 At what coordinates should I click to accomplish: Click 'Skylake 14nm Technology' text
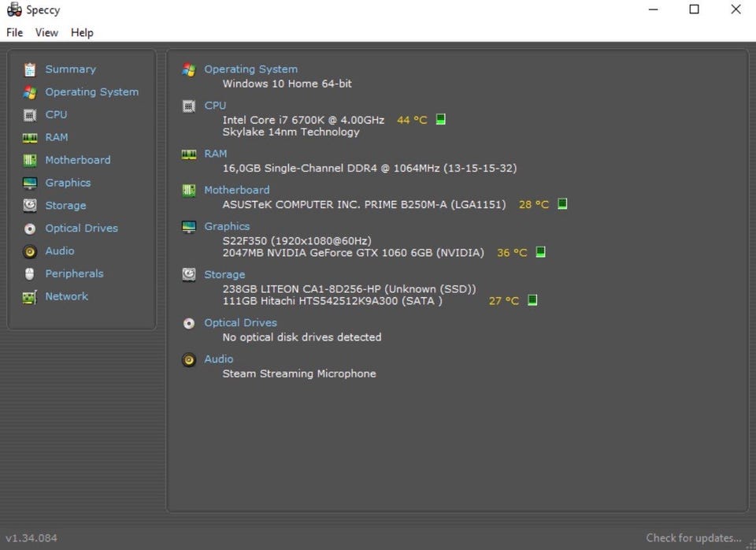coord(291,132)
